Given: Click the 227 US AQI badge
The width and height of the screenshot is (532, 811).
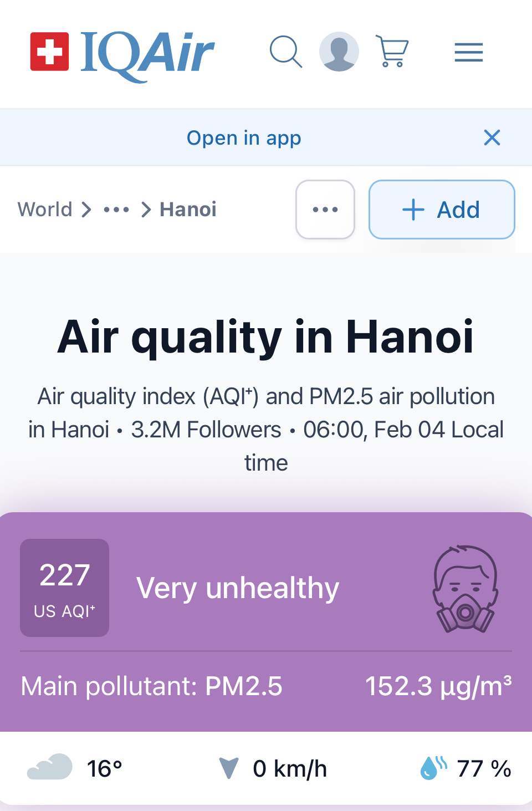Looking at the screenshot, I should click(65, 588).
